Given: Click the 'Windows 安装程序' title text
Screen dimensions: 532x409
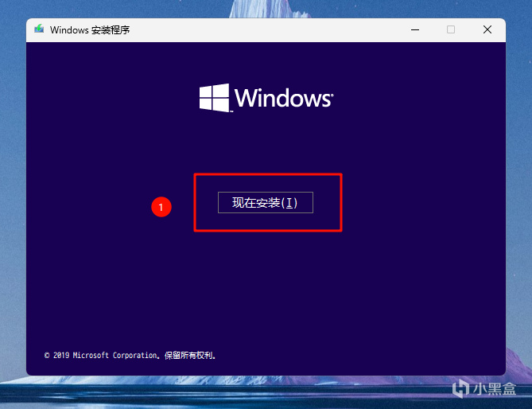Looking at the screenshot, I should [90, 30].
